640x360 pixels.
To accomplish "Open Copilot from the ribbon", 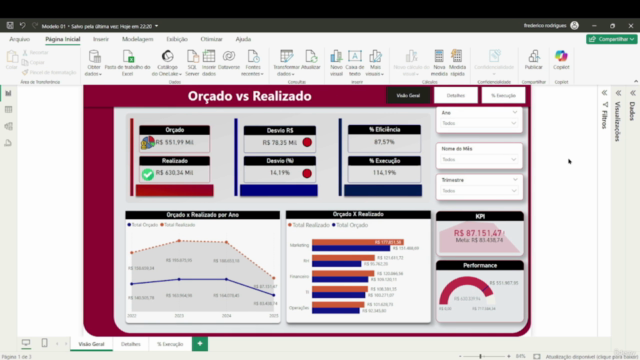I will [x=561, y=60].
